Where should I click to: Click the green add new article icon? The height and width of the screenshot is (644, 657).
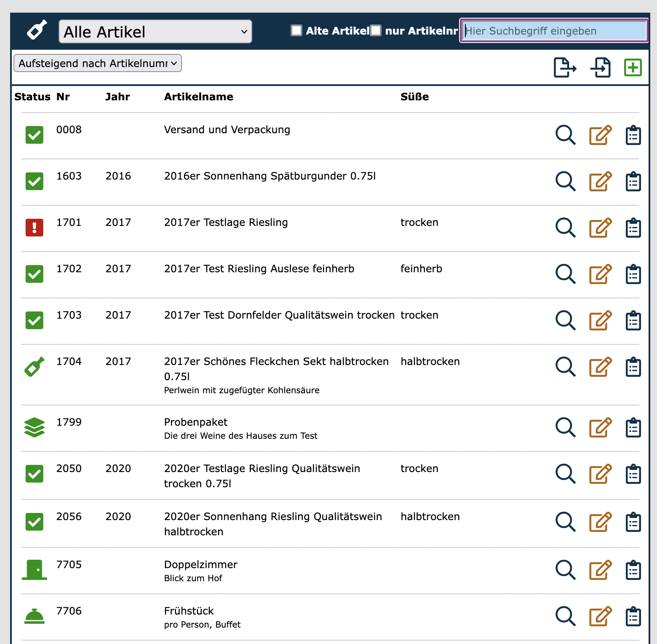[633, 67]
